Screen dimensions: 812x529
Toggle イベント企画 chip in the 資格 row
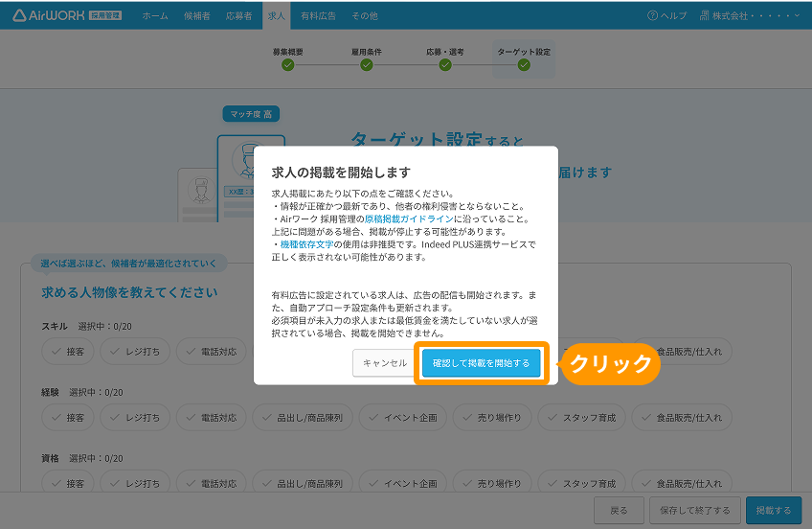403,483
